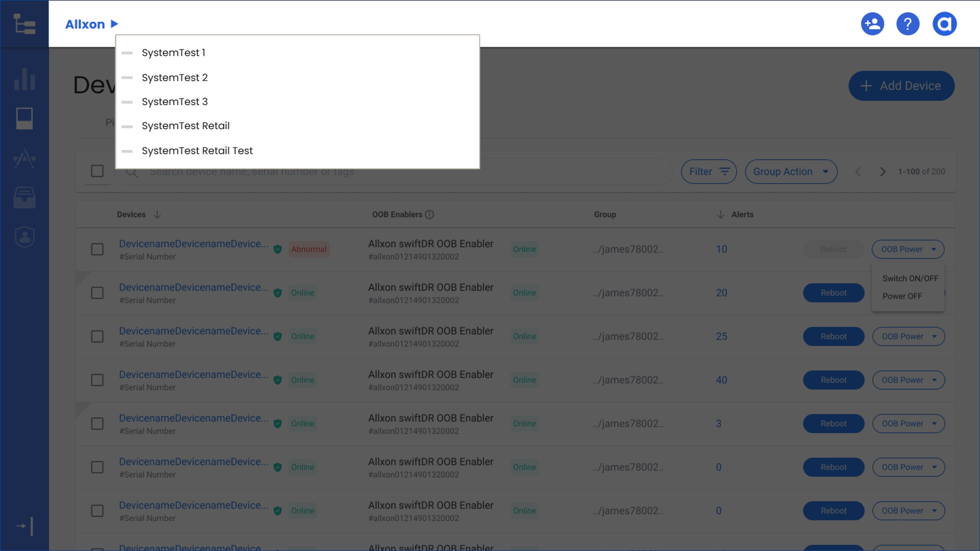Open the OOB Power dropdown in first row
This screenshot has width=980, height=551.
(908, 249)
